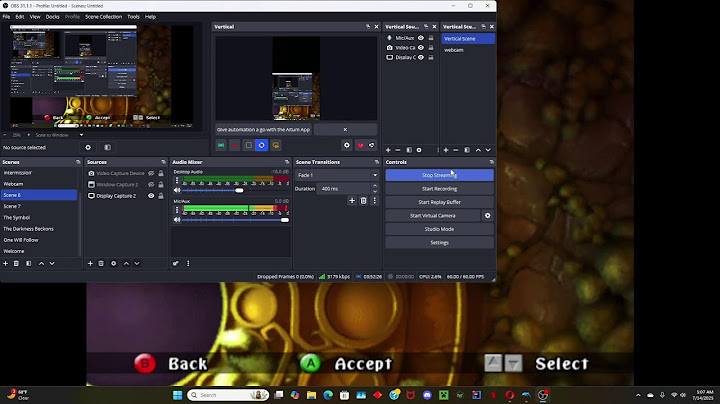The width and height of the screenshot is (720, 404).
Task: Click orange replay icon in Vertical dock
Action: pos(276,145)
